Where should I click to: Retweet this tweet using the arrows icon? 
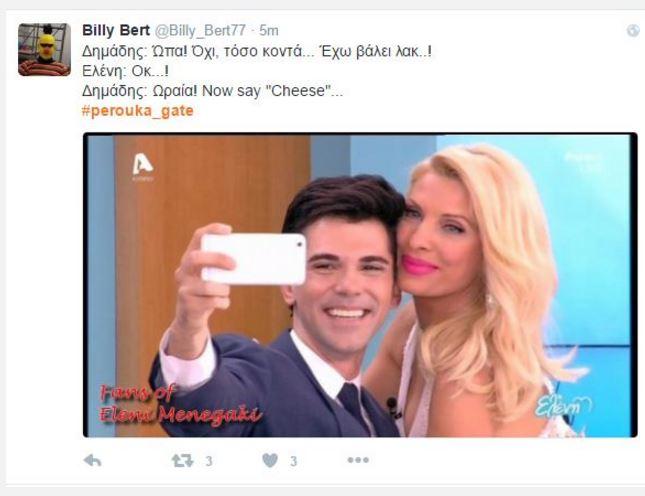pyautogui.click(x=182, y=460)
